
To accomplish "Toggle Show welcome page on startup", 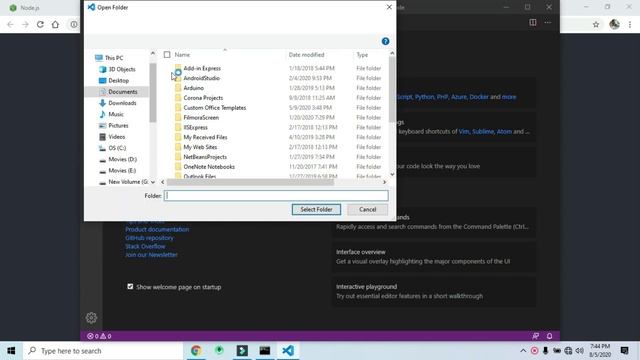I will click(130, 287).
